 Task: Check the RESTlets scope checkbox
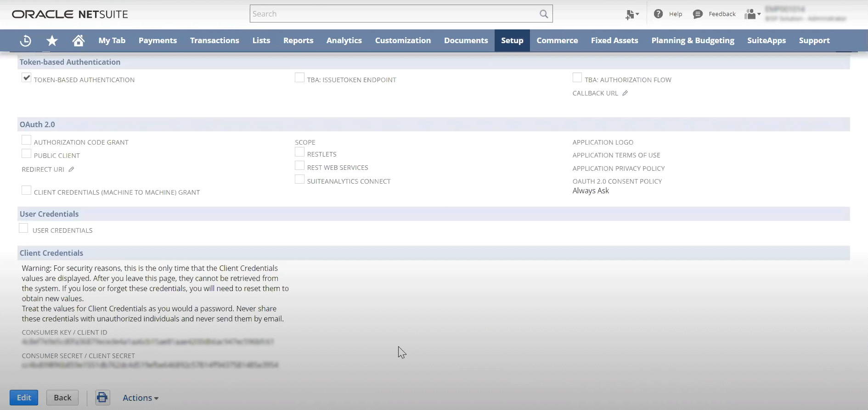(299, 152)
